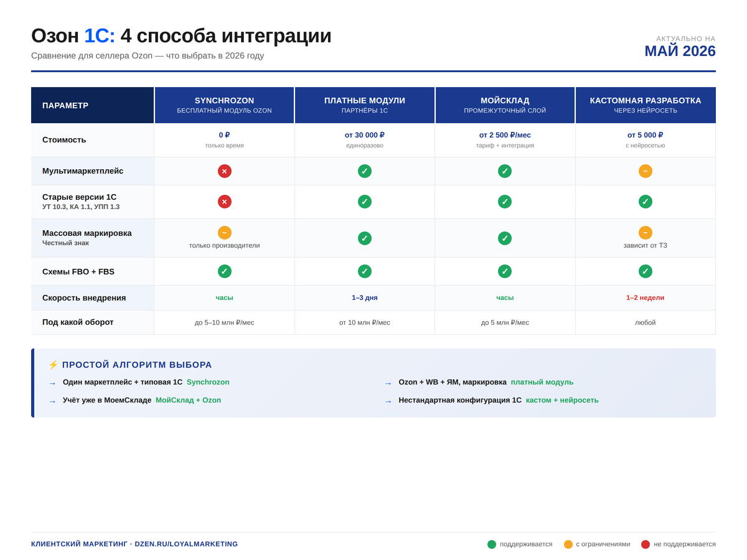
Task: Select the КАСТОМНАЯ РАЗРАБОТКА column header
Action: (646, 105)
